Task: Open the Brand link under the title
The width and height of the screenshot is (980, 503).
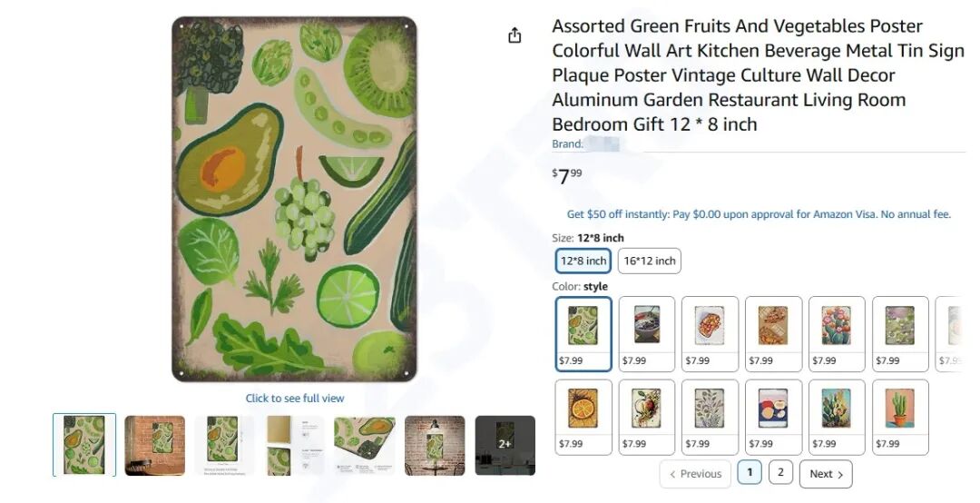Action: [x=584, y=144]
